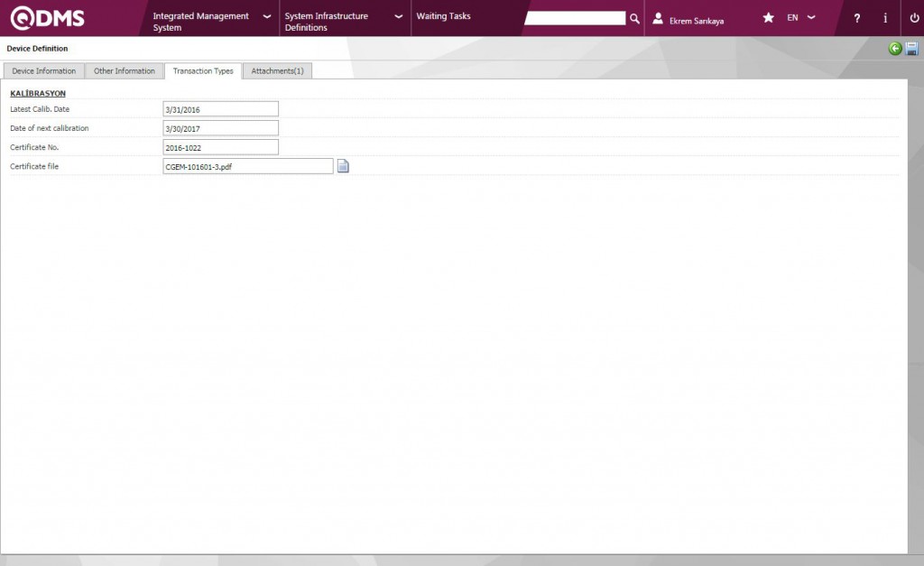The height and width of the screenshot is (566, 924).
Task: Open the Attachments(1) tab
Action: coord(277,71)
